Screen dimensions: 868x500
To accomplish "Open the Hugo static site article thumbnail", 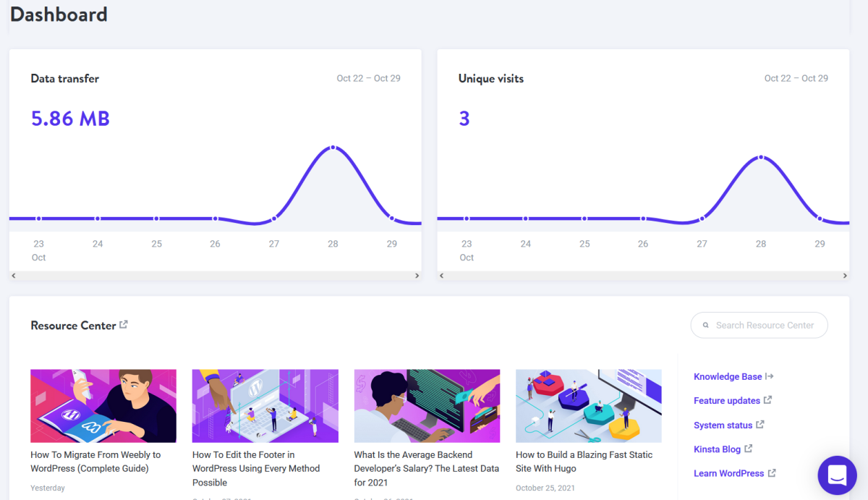I will [588, 406].
